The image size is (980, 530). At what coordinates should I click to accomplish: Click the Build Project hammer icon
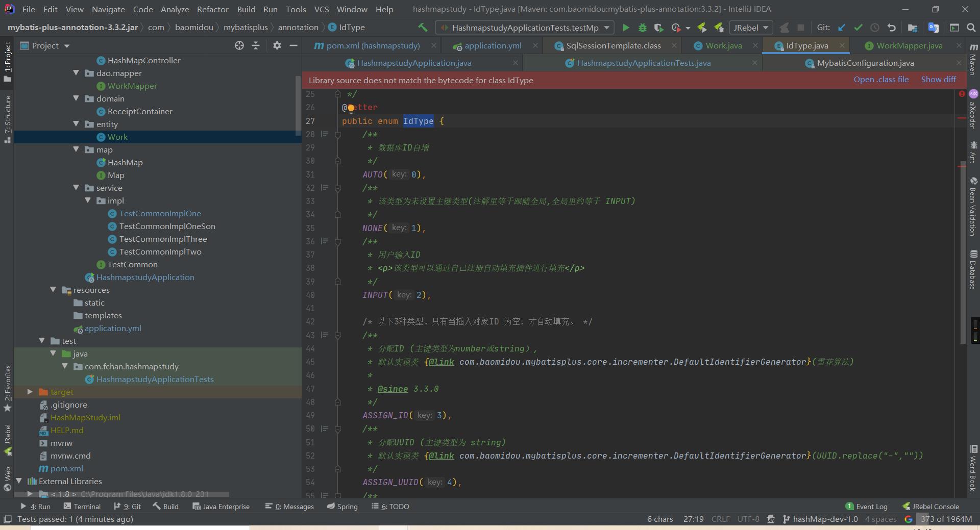point(423,28)
